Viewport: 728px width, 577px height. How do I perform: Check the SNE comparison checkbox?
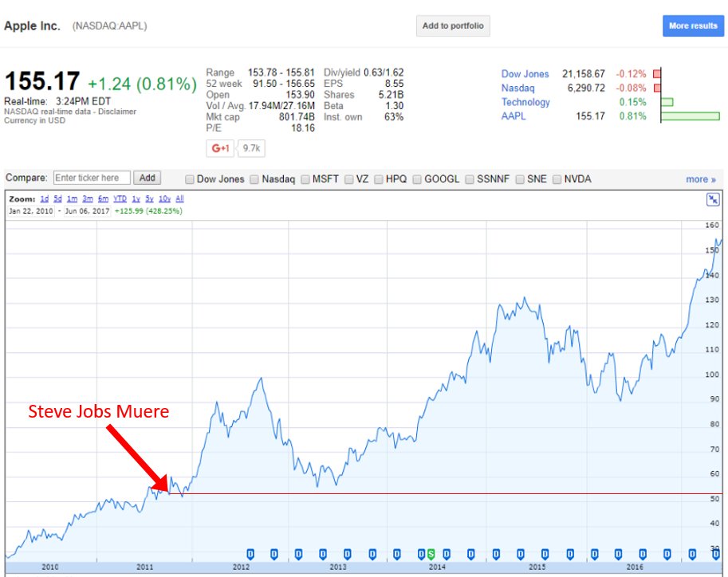520,179
